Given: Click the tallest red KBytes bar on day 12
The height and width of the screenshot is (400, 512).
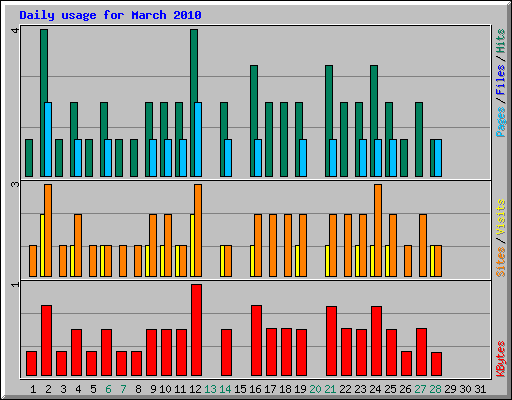Looking at the screenshot, I should click(197, 330).
